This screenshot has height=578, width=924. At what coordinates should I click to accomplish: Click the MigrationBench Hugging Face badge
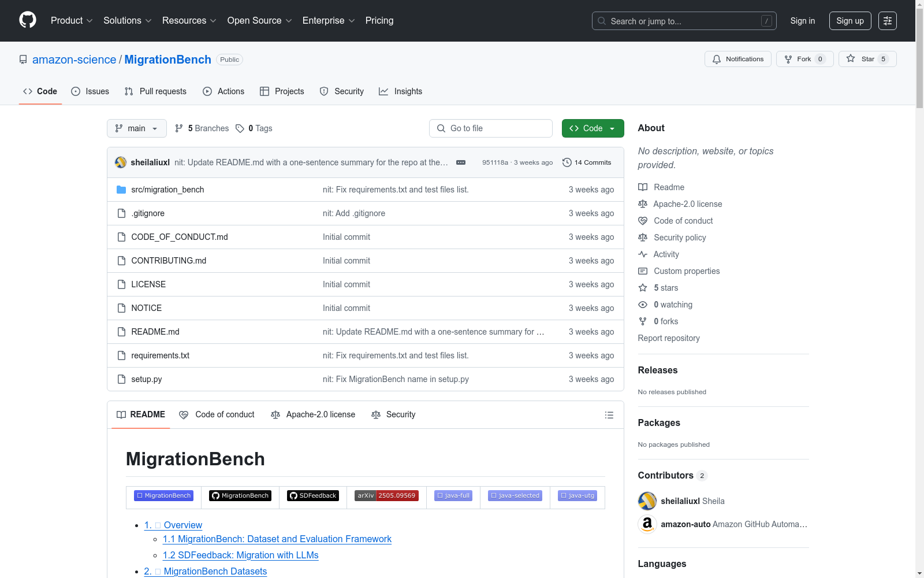pyautogui.click(x=163, y=495)
